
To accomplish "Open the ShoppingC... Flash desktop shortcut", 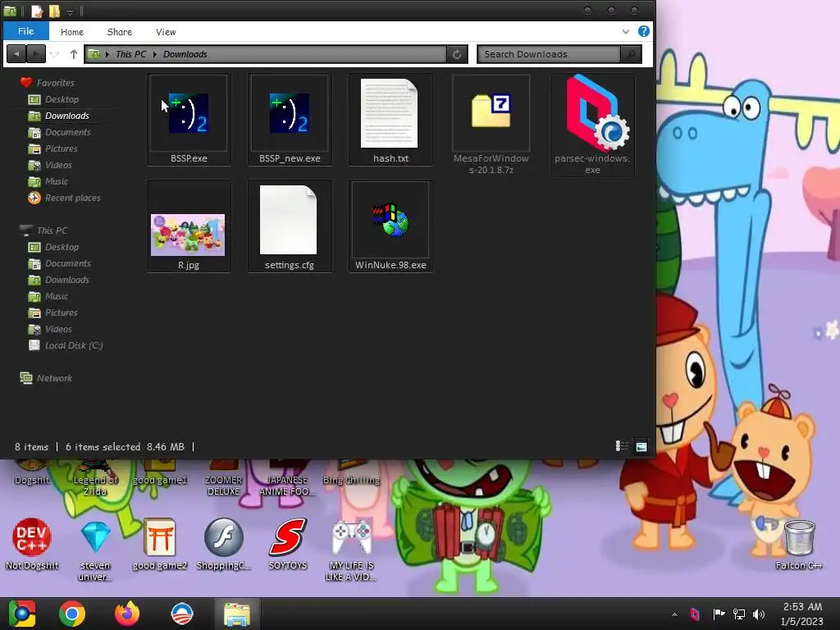I will [x=223, y=543].
